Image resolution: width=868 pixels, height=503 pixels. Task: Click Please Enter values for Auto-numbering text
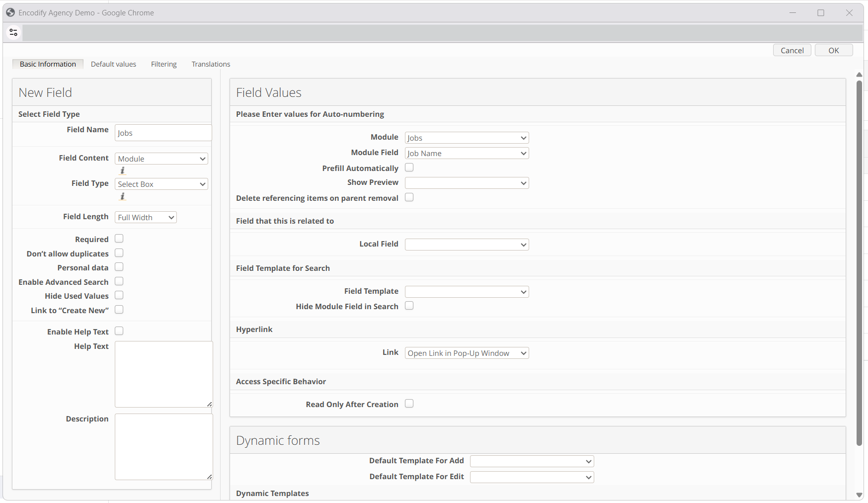[x=310, y=114]
